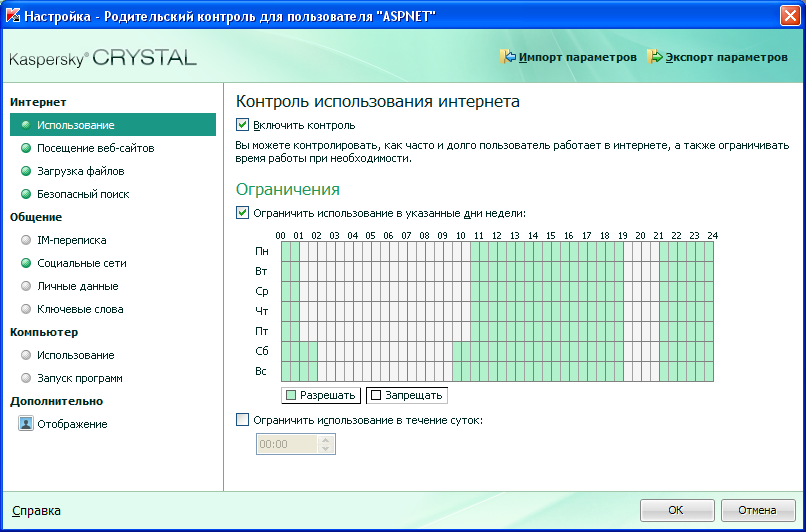Click the Ограничения section heading

point(288,189)
